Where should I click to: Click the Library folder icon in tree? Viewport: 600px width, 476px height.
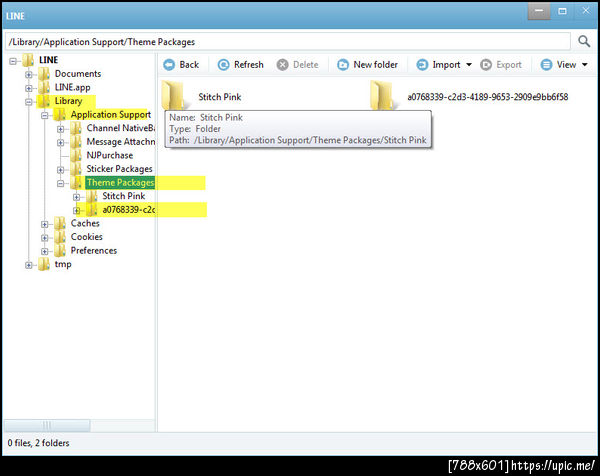(44, 101)
